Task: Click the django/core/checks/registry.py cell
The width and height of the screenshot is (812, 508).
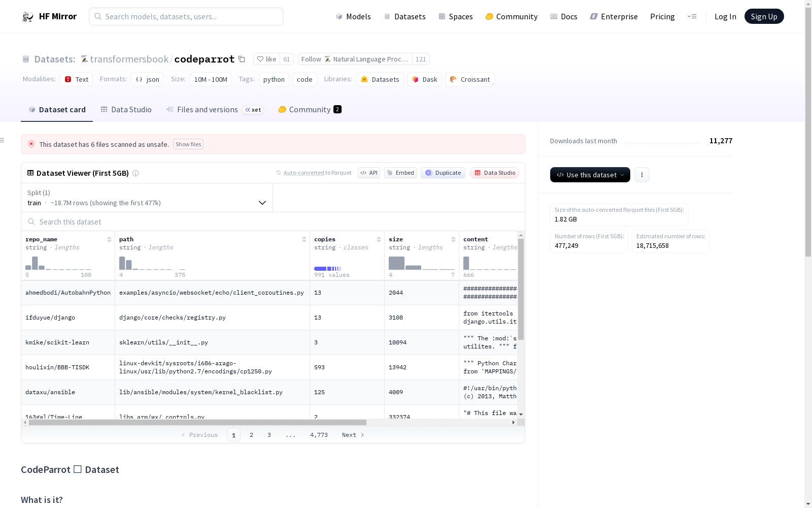Action: point(212,317)
